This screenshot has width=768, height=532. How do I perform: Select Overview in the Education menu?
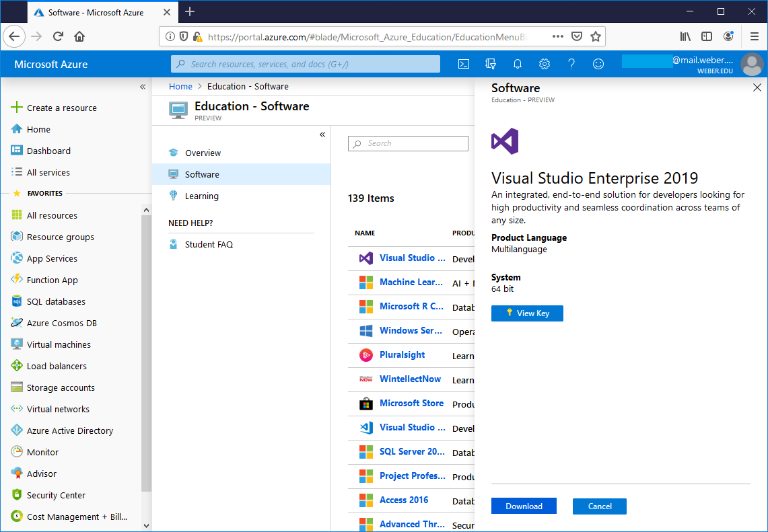tap(203, 153)
